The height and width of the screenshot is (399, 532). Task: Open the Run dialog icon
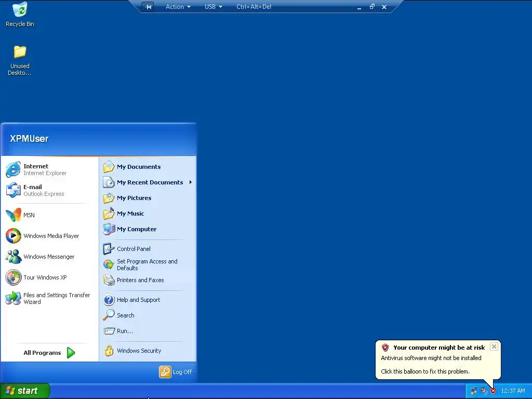(109, 331)
